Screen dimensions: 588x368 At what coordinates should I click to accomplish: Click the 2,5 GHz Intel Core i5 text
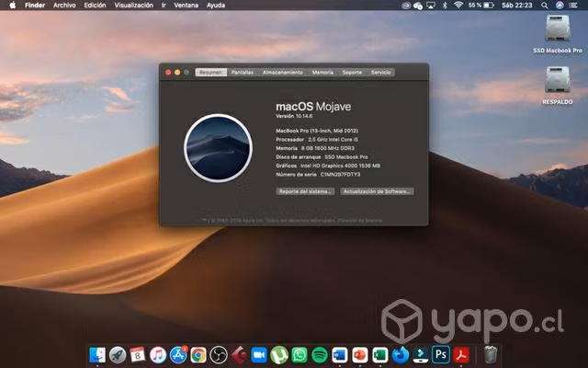point(333,139)
